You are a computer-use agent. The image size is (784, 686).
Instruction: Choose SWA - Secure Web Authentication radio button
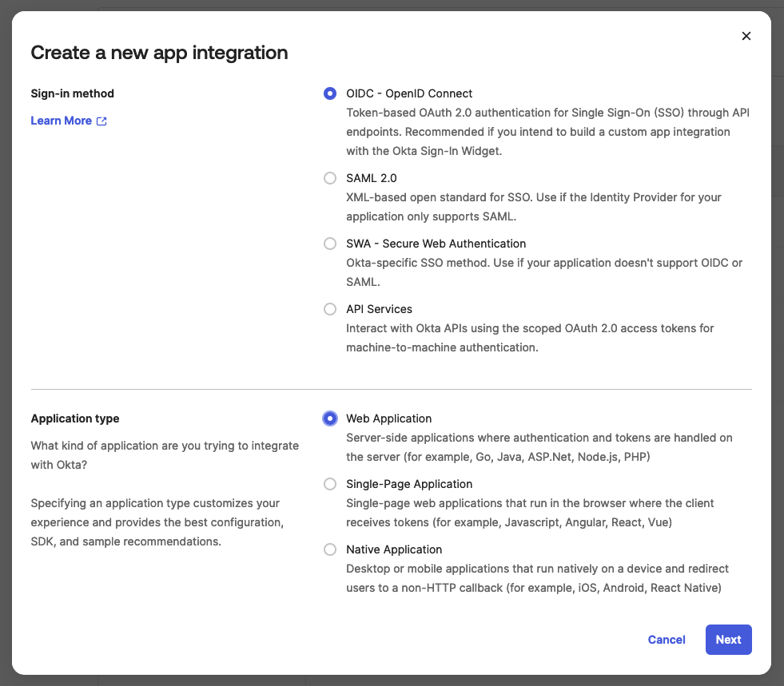click(330, 244)
